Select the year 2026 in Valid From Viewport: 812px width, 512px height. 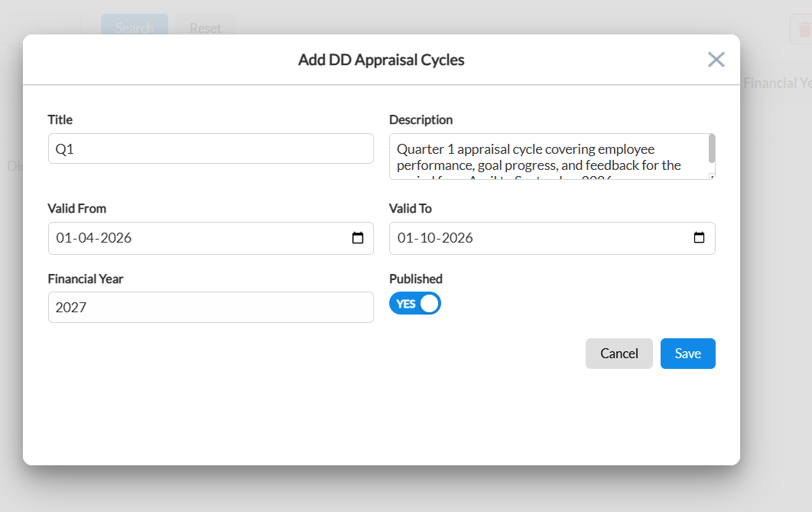point(116,238)
